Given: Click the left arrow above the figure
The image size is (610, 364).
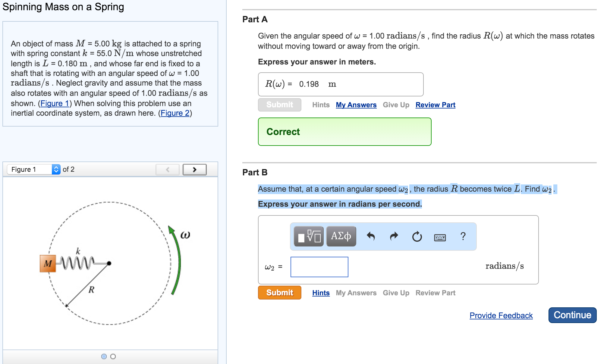Looking at the screenshot, I should [168, 169].
